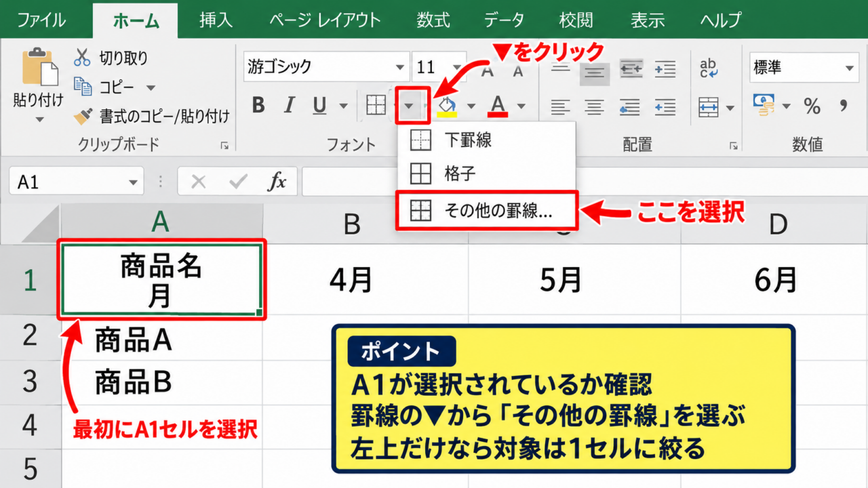868x488 pixels.
Task: Click the wrap text abc icon
Action: pyautogui.click(x=709, y=68)
